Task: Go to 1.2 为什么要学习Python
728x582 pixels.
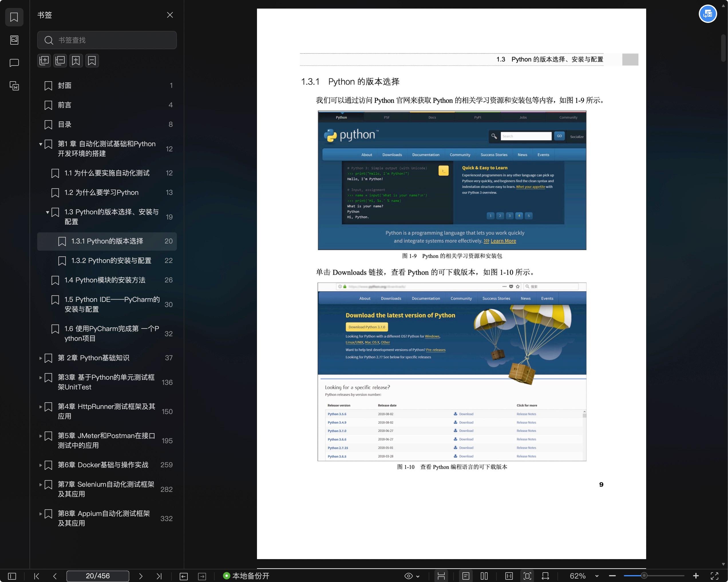Action: 107,192
